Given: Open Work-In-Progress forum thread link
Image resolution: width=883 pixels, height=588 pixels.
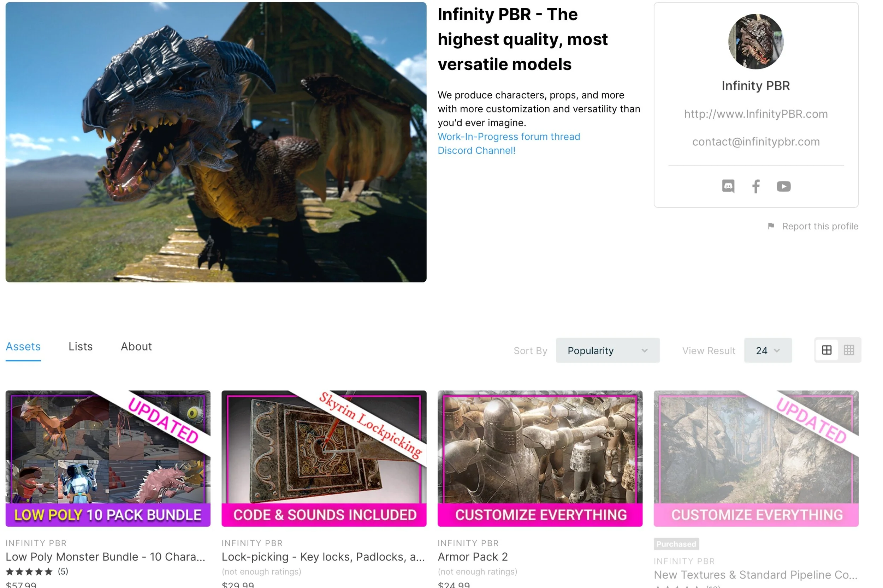Looking at the screenshot, I should coord(509,137).
